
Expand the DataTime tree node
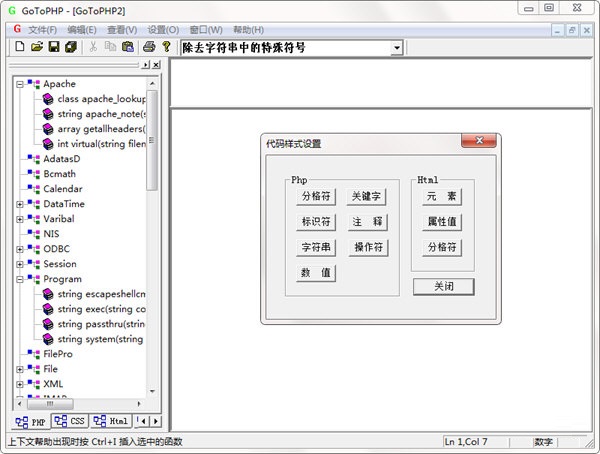pos(20,204)
